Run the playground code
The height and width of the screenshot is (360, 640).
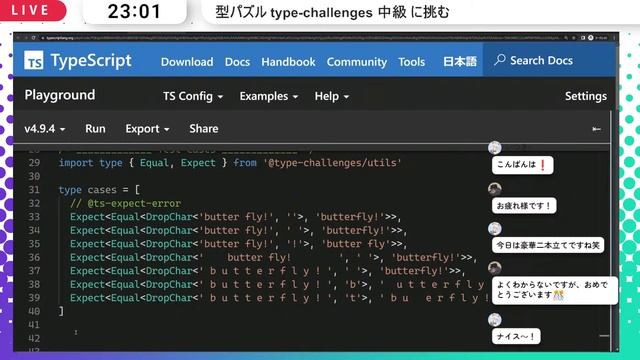click(x=95, y=129)
